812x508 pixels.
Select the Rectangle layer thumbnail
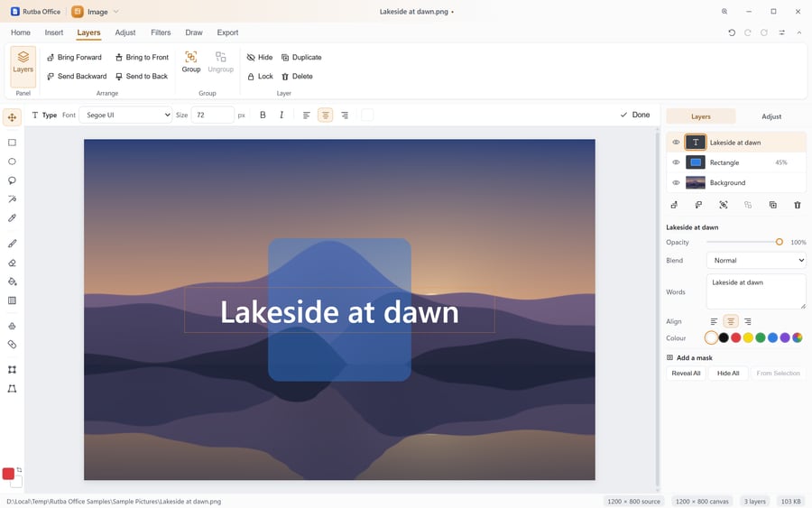click(x=696, y=162)
